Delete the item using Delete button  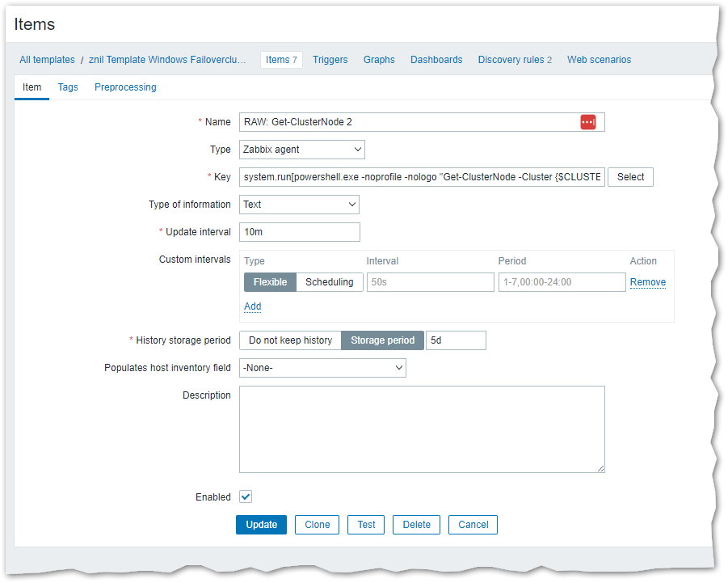pyautogui.click(x=416, y=525)
